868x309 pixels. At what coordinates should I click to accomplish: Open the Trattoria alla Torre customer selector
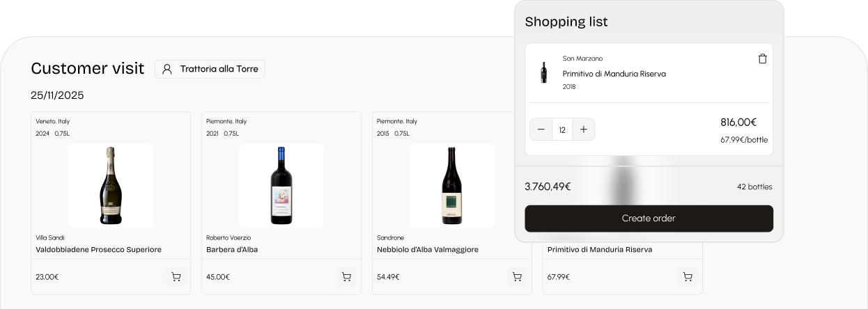(x=210, y=69)
